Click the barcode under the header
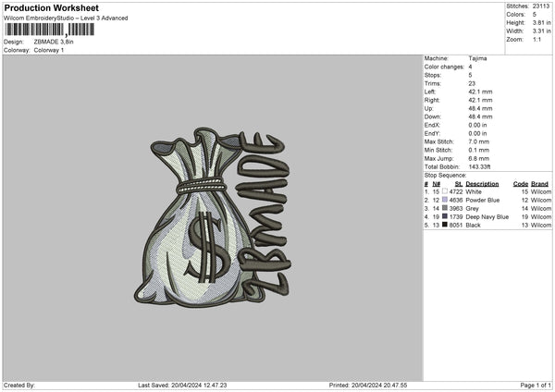555x392 pixels. coord(50,30)
